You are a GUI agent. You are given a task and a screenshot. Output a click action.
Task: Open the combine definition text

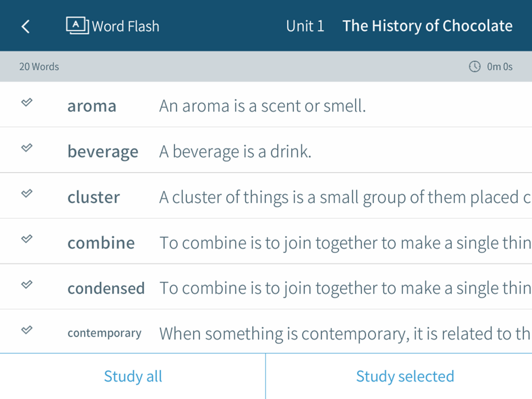[345, 243]
